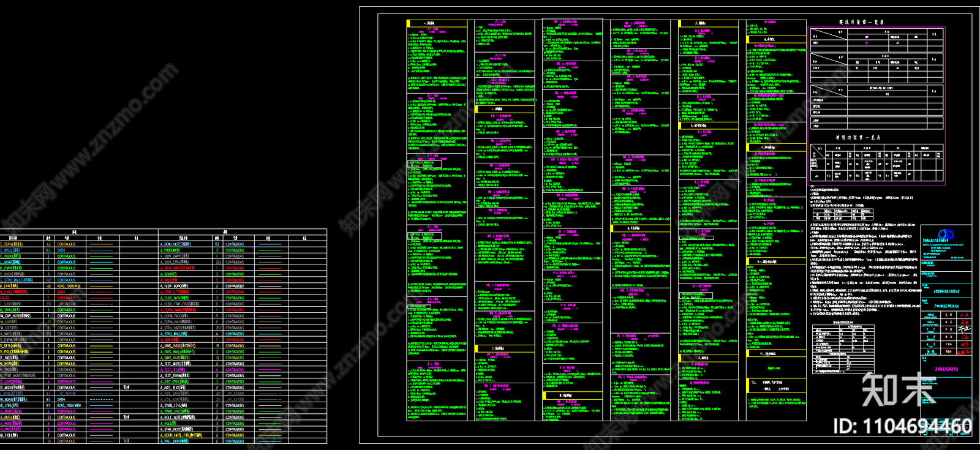Image resolution: width=980 pixels, height=450 pixels.
Task: Pick the A_TEXT_ROOM layer name entry
Action: (175, 375)
